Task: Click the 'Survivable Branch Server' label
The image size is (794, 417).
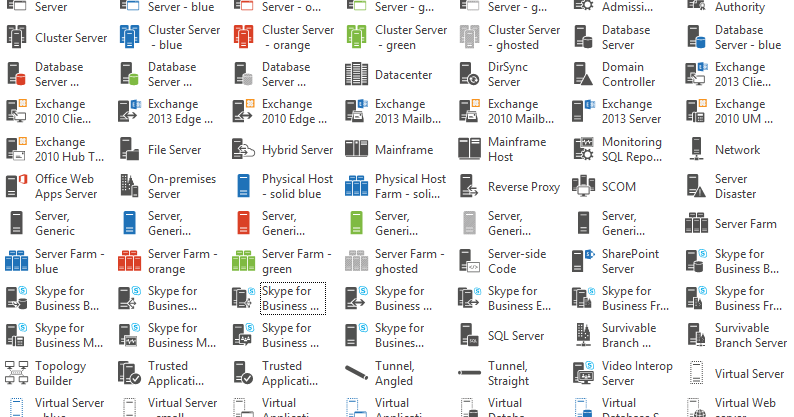Action: pos(751,335)
